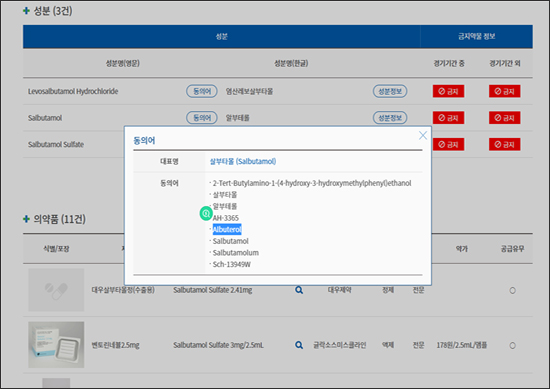Click the Salbutamol ingredient name in table
The height and width of the screenshot is (389, 550).
point(45,118)
